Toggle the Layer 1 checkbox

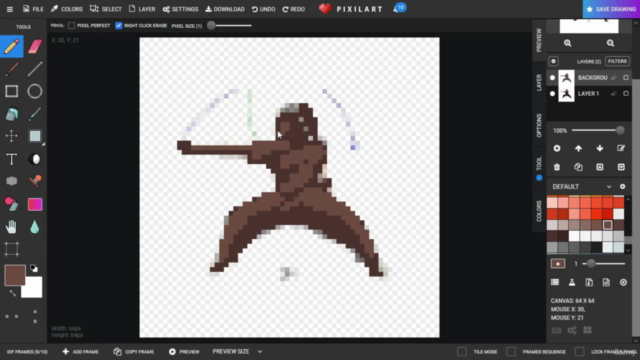pyautogui.click(x=626, y=93)
